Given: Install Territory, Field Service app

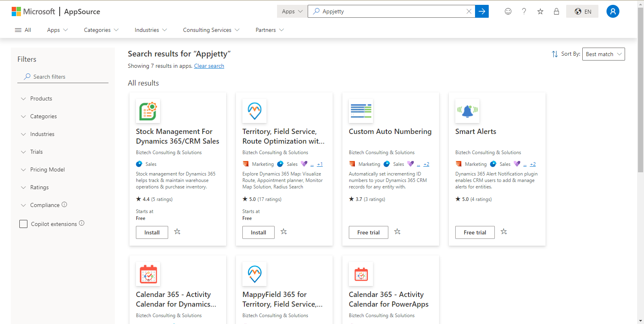Looking at the screenshot, I should [258, 232].
